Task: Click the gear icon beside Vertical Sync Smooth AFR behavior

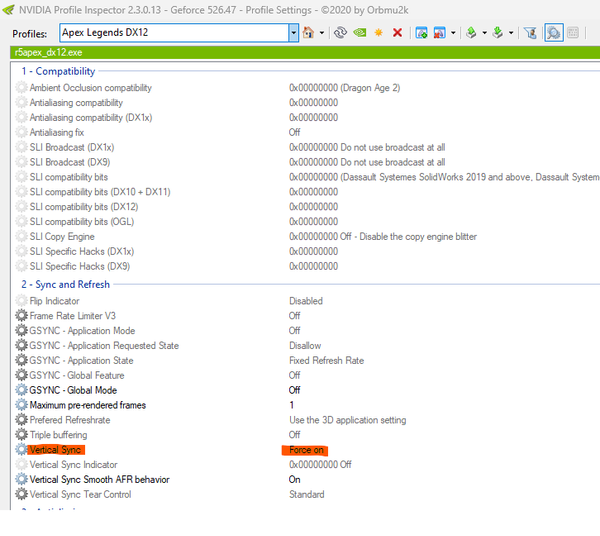Action: click(x=21, y=479)
